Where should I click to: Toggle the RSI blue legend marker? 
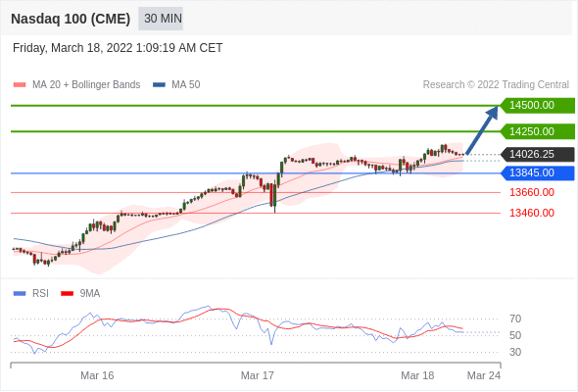coord(20,294)
